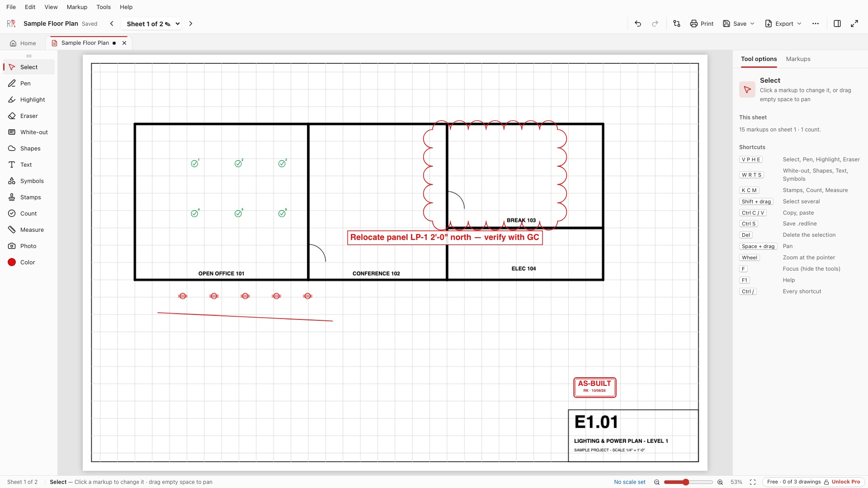Screen dimensions: 868x488
Task: Open the Tools menu
Action: (104, 7)
